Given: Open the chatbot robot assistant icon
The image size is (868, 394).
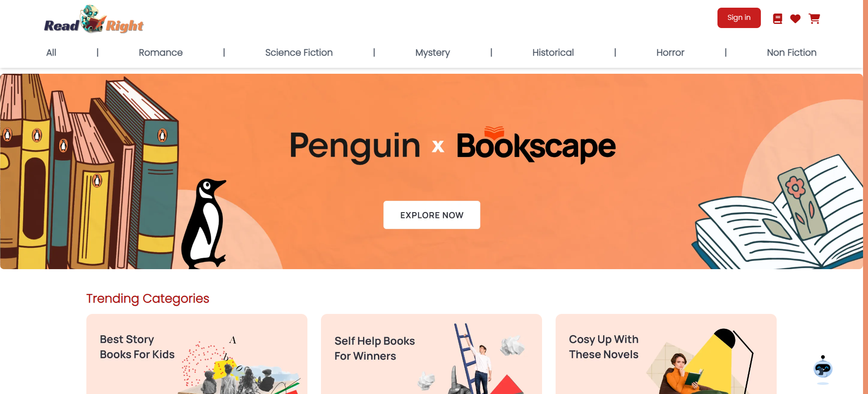Looking at the screenshot, I should 823,369.
